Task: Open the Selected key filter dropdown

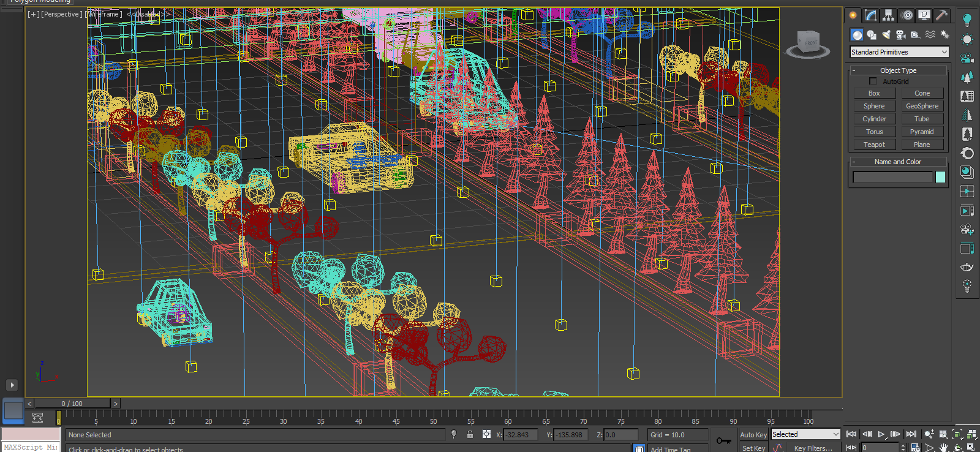Action: [805, 434]
